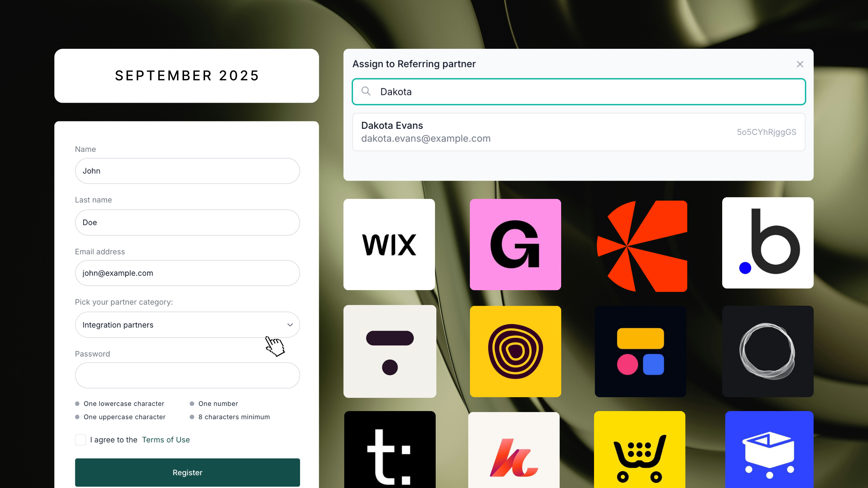Click the black t: logo tile
This screenshot has height=488, width=868.
390,449
